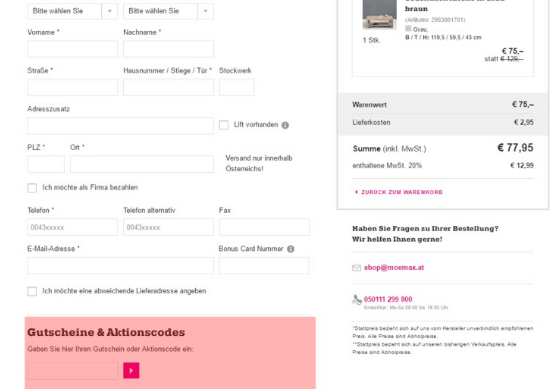Focus the Hausnummer / Stiege / Tür field
Screen dimensions: 557x389
[x=168, y=87]
